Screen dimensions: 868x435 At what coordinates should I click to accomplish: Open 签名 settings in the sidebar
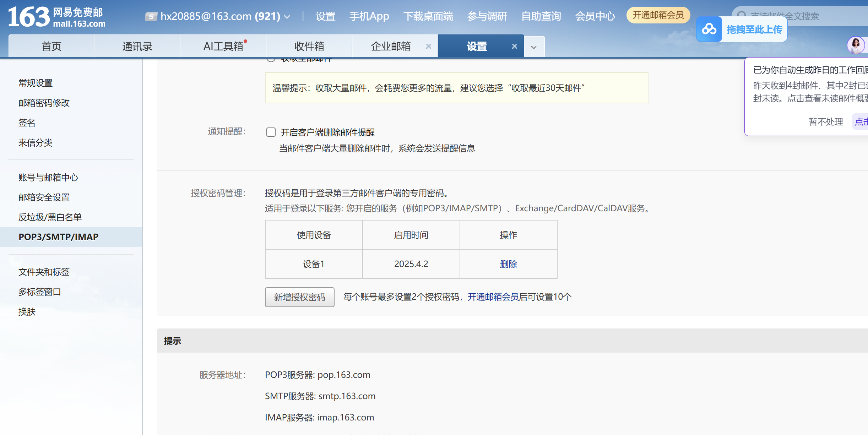click(x=27, y=123)
